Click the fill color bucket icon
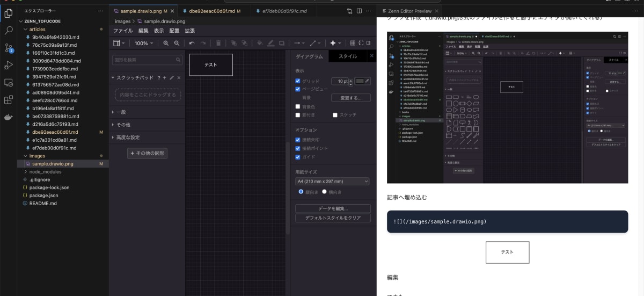The image size is (644, 296). (260, 43)
